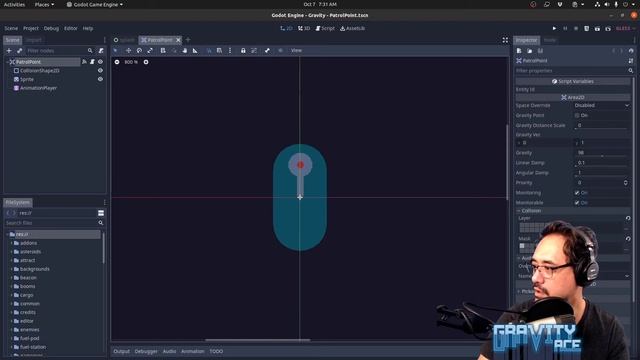Switch to the Script workspace

pyautogui.click(x=325, y=29)
